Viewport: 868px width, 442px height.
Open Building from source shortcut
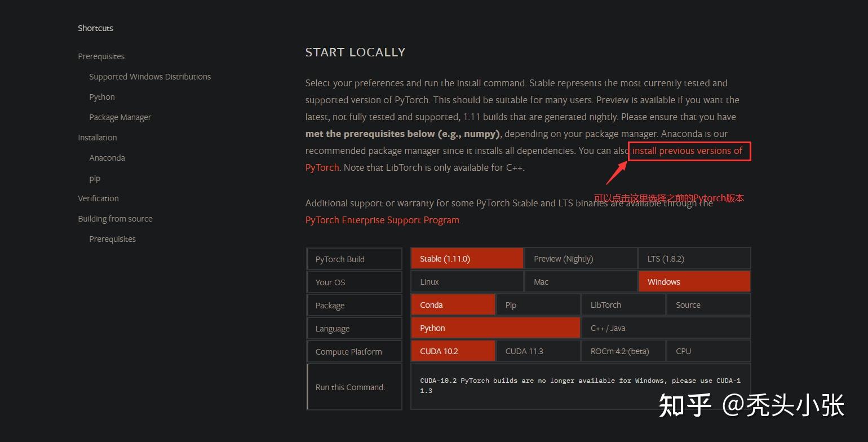coord(115,219)
